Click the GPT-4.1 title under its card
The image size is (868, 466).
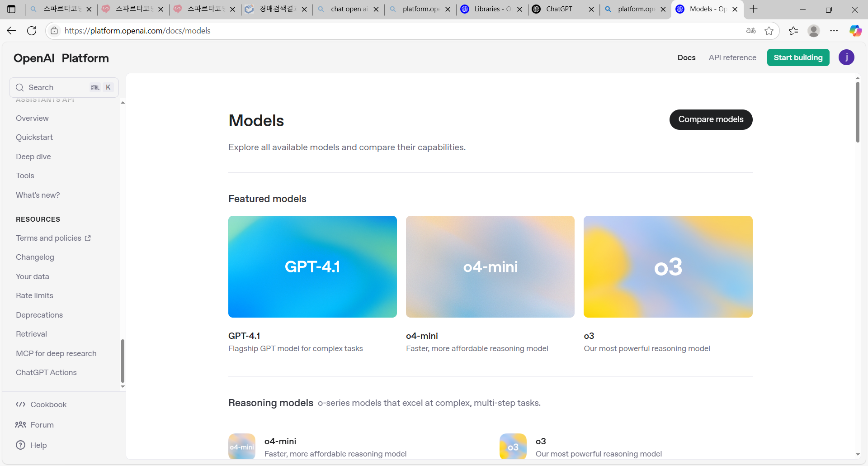click(x=244, y=336)
